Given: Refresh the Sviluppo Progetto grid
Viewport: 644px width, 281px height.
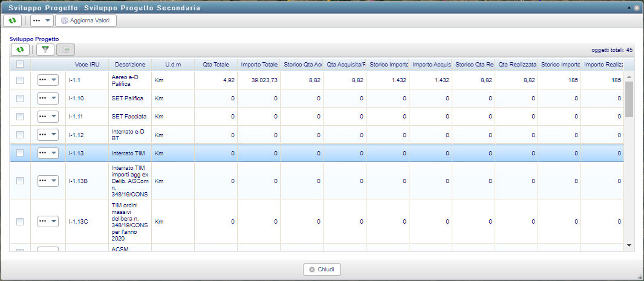Looking at the screenshot, I should pos(20,50).
